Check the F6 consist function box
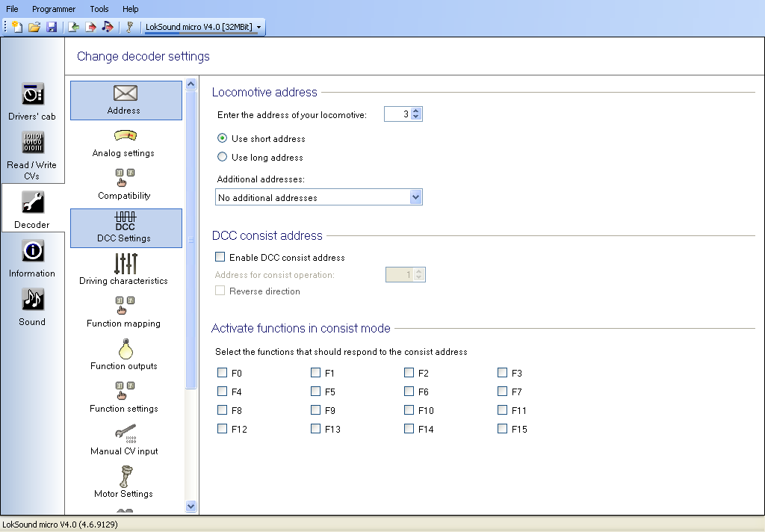The width and height of the screenshot is (765, 532). 409,392
